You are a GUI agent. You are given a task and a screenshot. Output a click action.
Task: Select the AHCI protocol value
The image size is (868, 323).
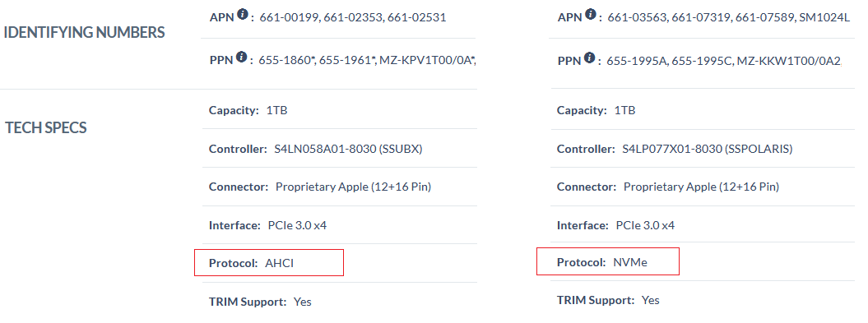(x=280, y=263)
